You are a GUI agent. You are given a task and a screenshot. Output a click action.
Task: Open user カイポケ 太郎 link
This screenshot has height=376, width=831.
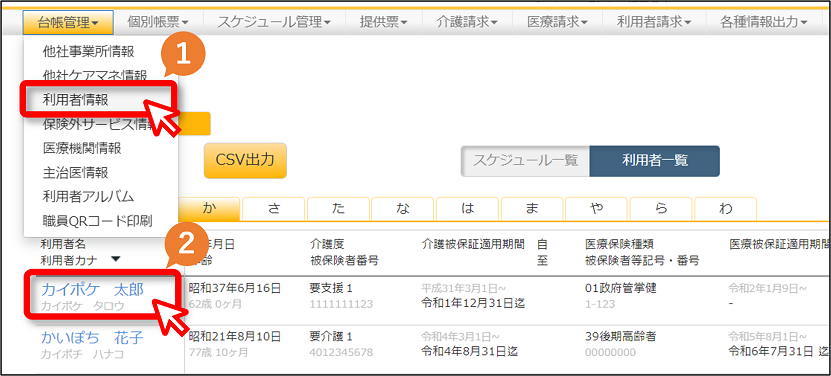[92, 290]
